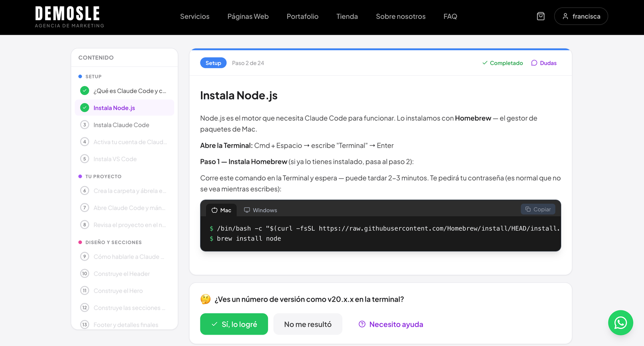Click step number 10 circle icon
The image size is (644, 346).
[85, 273]
